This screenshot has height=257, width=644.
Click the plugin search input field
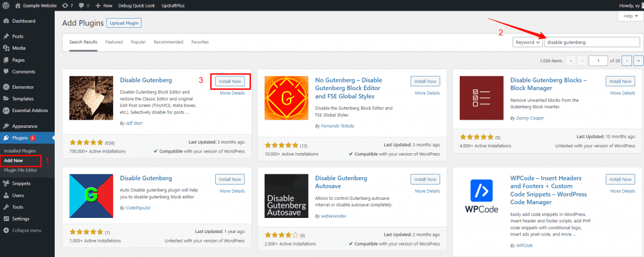591,42
